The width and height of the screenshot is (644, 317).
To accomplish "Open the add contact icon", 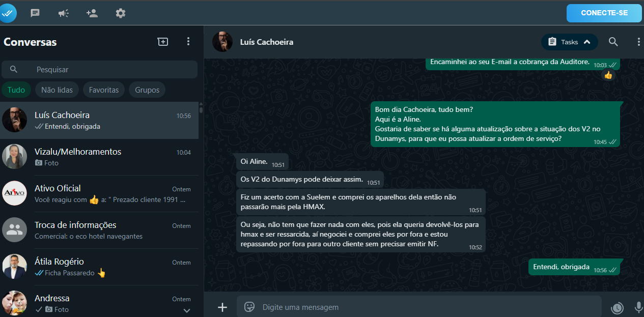I will (x=92, y=13).
